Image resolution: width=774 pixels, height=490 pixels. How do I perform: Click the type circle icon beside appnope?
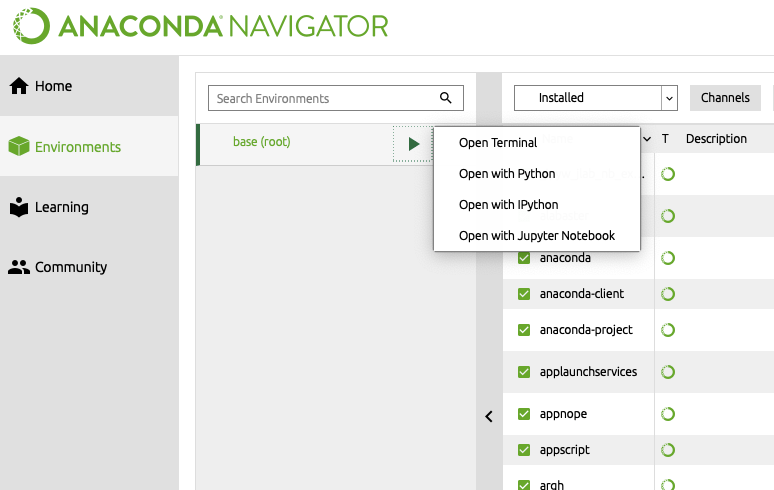pos(668,414)
